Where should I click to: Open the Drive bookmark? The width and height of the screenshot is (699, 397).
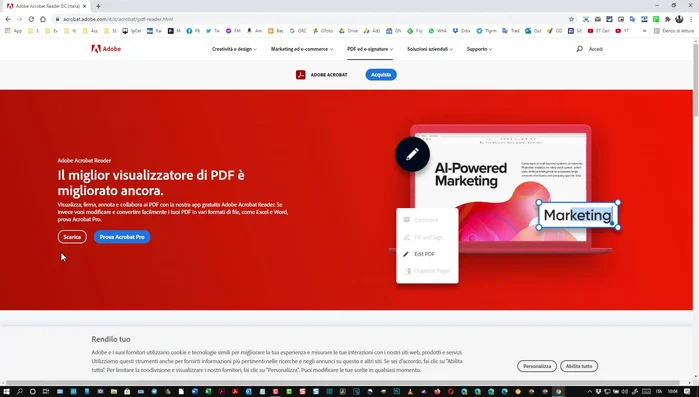pyautogui.click(x=348, y=31)
